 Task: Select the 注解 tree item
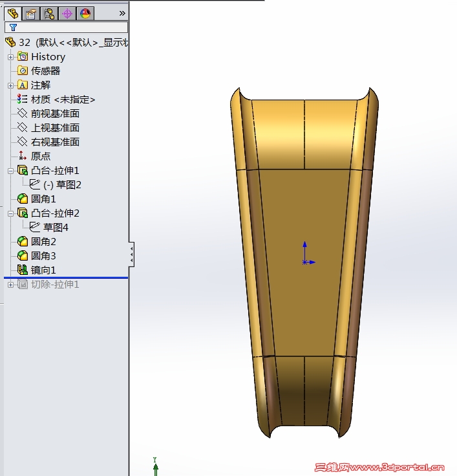coord(41,85)
